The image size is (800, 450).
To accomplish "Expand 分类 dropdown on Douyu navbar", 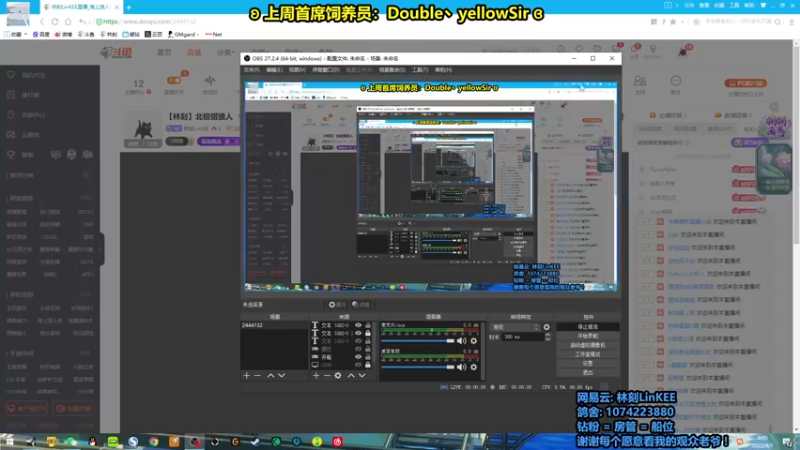I will point(226,53).
